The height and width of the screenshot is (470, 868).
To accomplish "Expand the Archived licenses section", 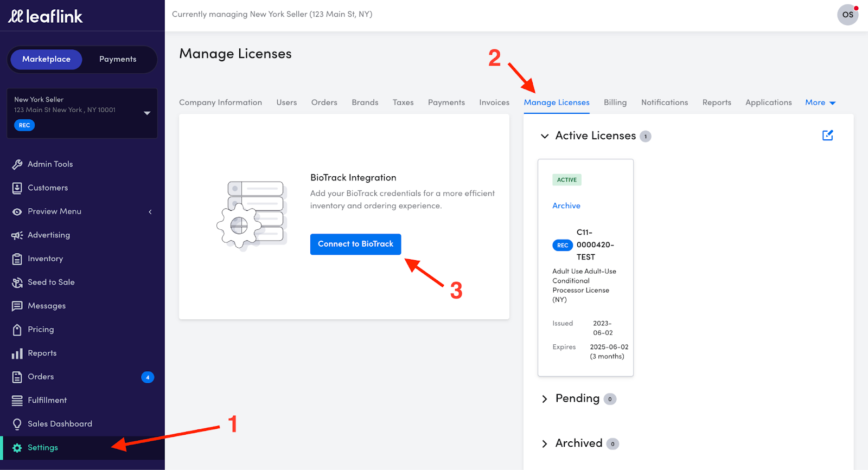I will [545, 444].
